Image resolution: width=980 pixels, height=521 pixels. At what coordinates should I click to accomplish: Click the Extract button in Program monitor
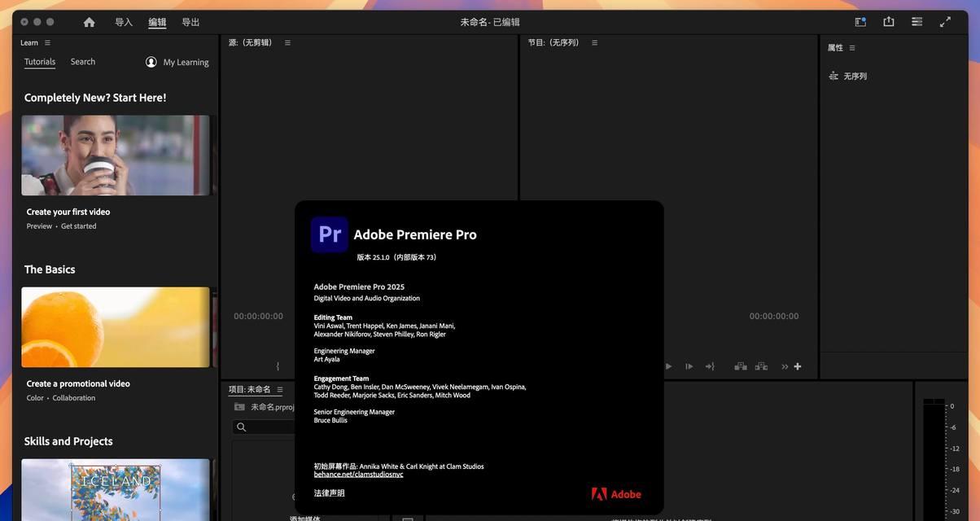click(761, 366)
